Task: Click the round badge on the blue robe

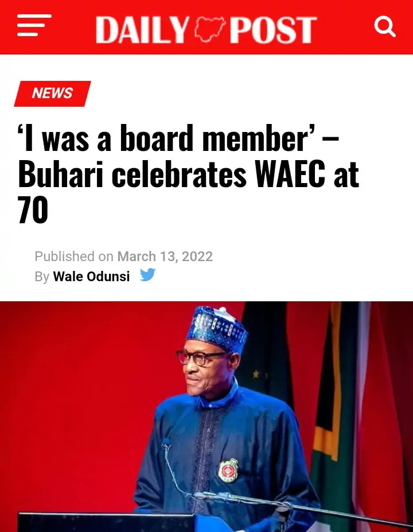Action: [228, 471]
